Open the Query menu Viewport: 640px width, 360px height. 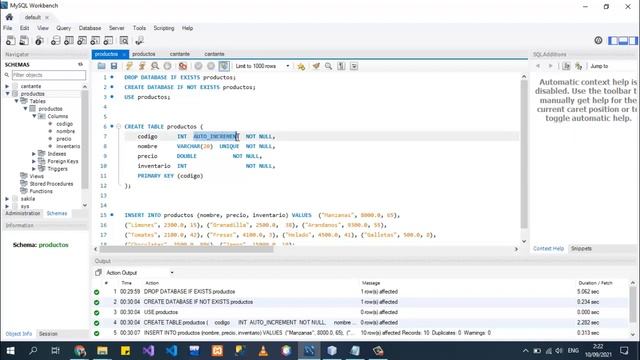(x=63, y=28)
